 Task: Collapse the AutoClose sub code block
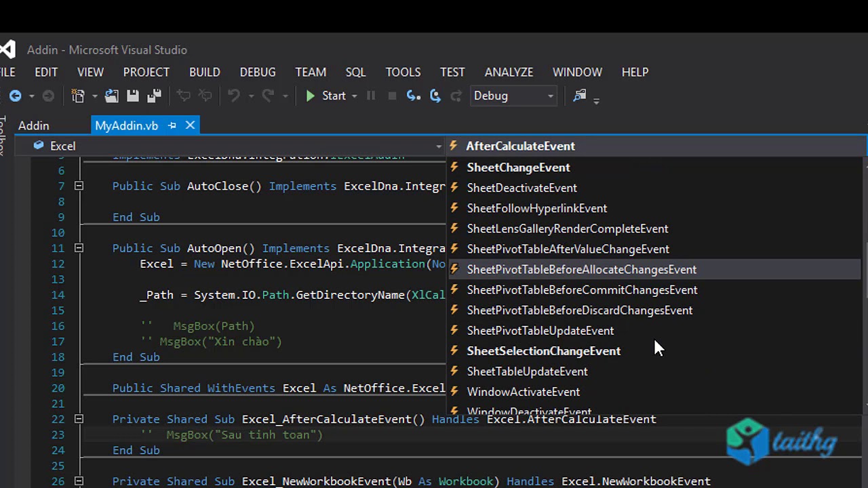(79, 186)
